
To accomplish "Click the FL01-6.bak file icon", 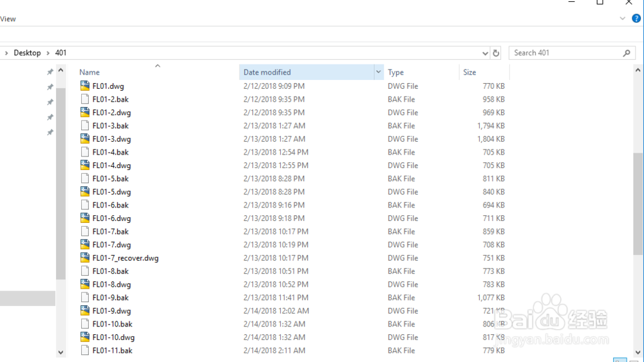I will point(84,205).
